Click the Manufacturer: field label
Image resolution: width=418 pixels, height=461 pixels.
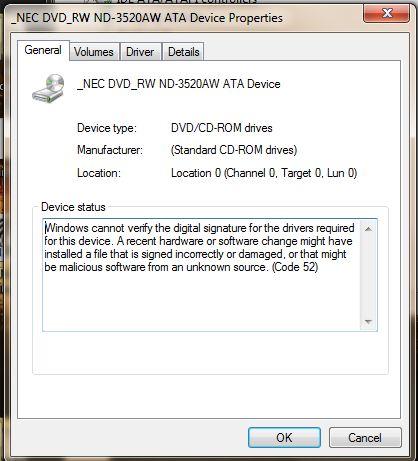110,150
